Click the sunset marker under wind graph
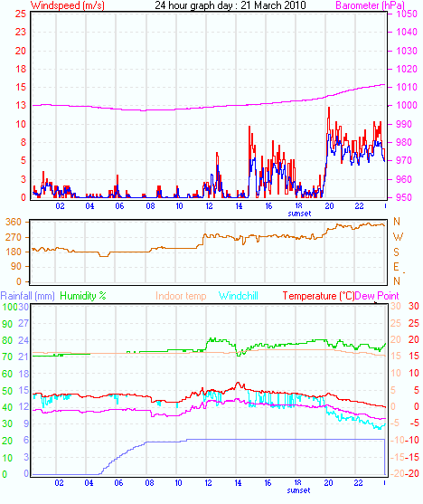The image size is (423, 504). (x=299, y=214)
